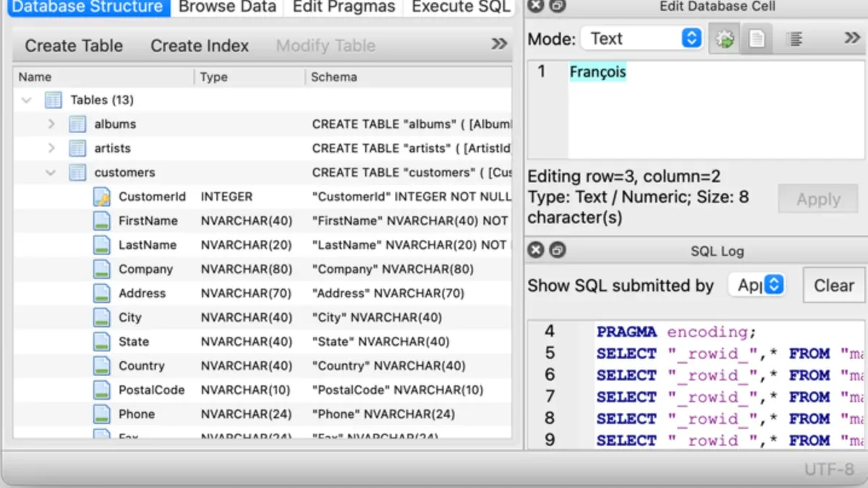Click the Create Index toolbar button
Viewport: 868px width, 488px height.
click(200, 46)
